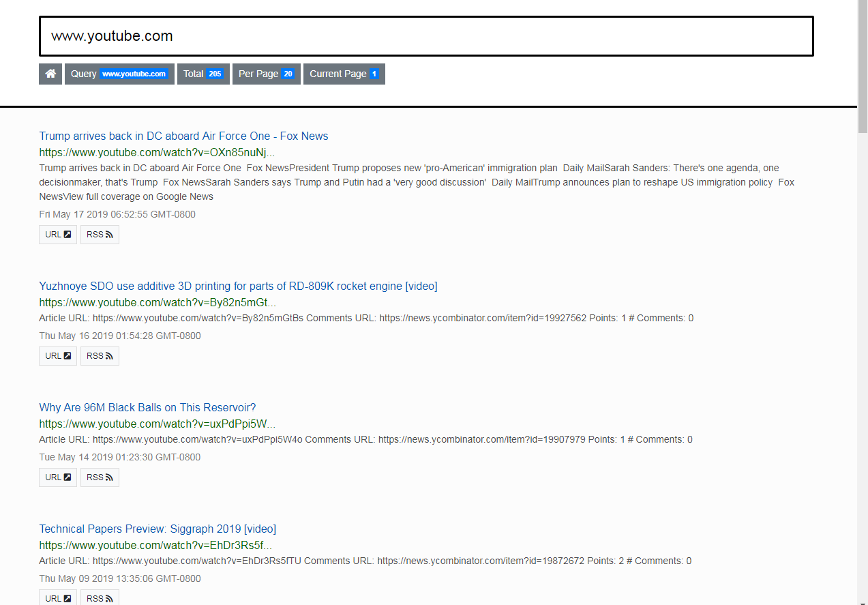Viewport: 868px width, 605px height.
Task: Open Technical Papers Preview: Siggraph 2019 title
Action: pyautogui.click(x=158, y=529)
